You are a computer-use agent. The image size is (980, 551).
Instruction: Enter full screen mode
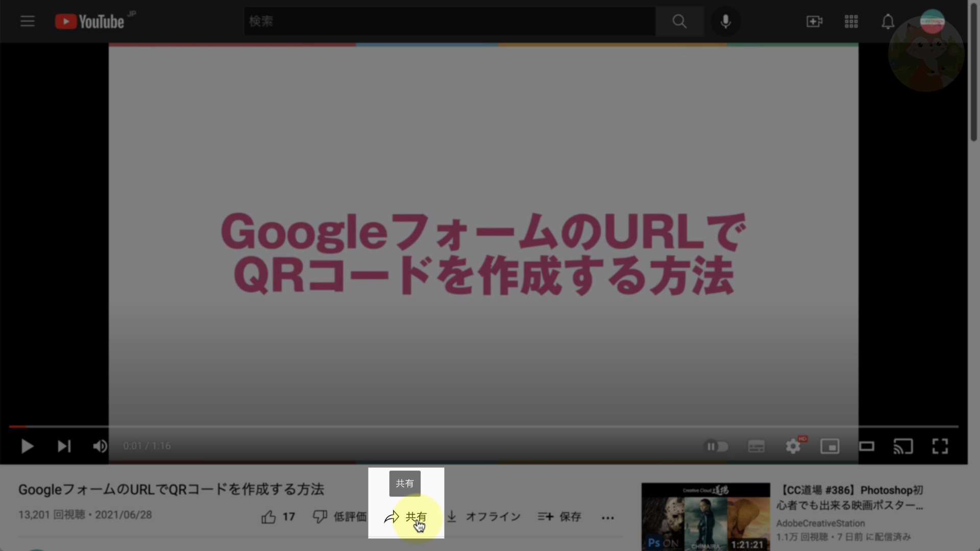940,446
